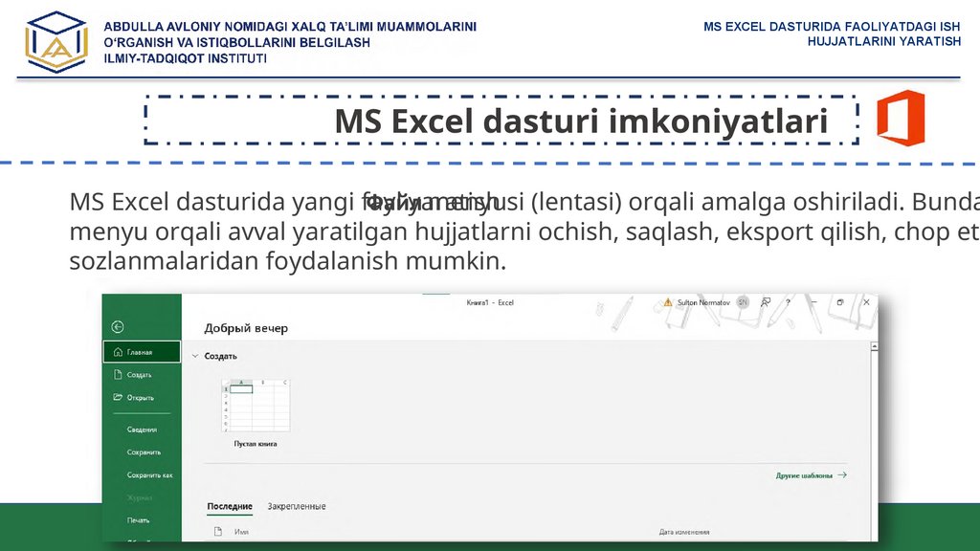Click the yellow warning icon near account

click(667, 302)
